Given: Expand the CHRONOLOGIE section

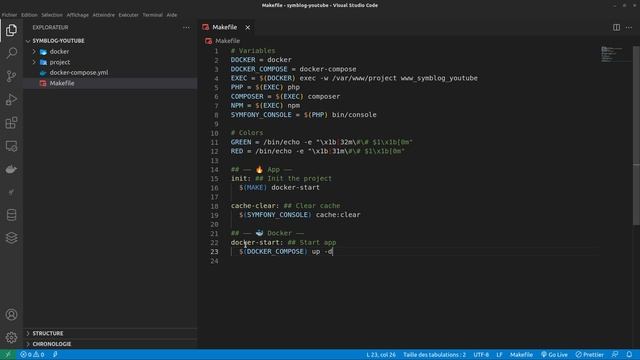Looking at the screenshot, I should point(110,344).
